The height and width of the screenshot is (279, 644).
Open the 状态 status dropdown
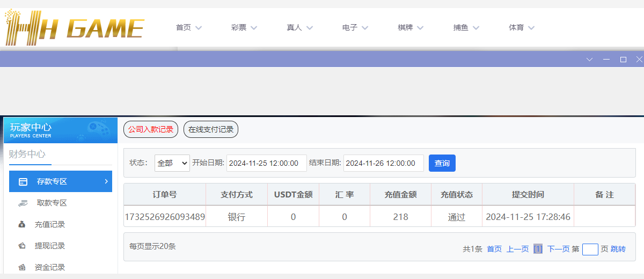[172, 163]
